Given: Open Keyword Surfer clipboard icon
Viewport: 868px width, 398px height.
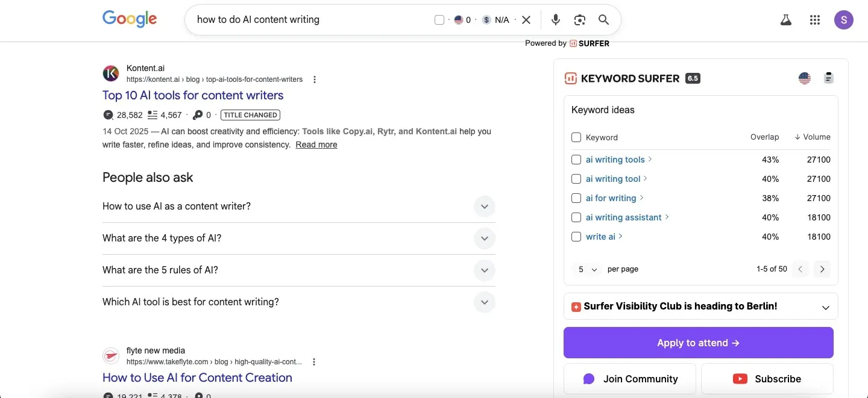Looking at the screenshot, I should 829,78.
